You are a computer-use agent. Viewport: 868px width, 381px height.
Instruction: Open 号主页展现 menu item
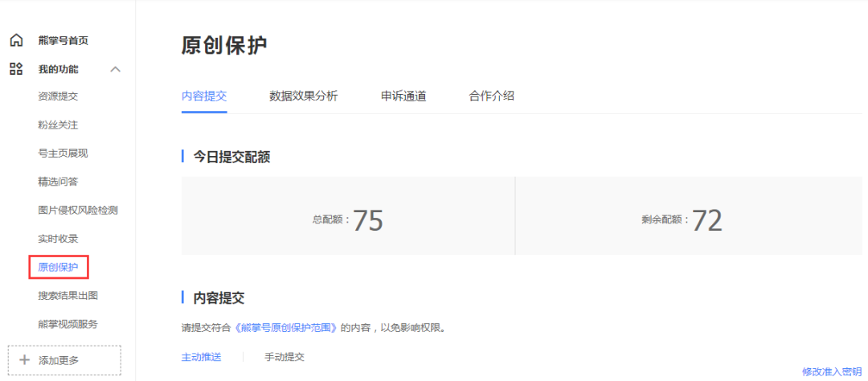tap(63, 153)
